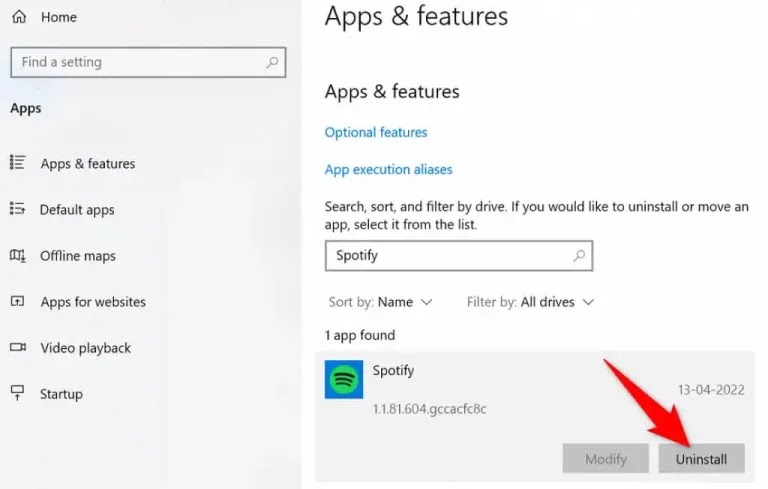Open Apps for websites settings
This screenshot has height=489, width=768.
93,302
